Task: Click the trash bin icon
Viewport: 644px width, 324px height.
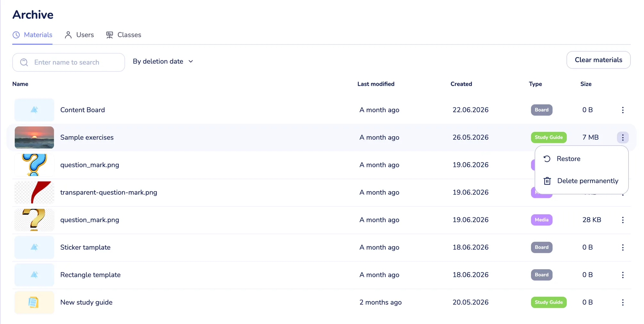Action: [x=547, y=181]
